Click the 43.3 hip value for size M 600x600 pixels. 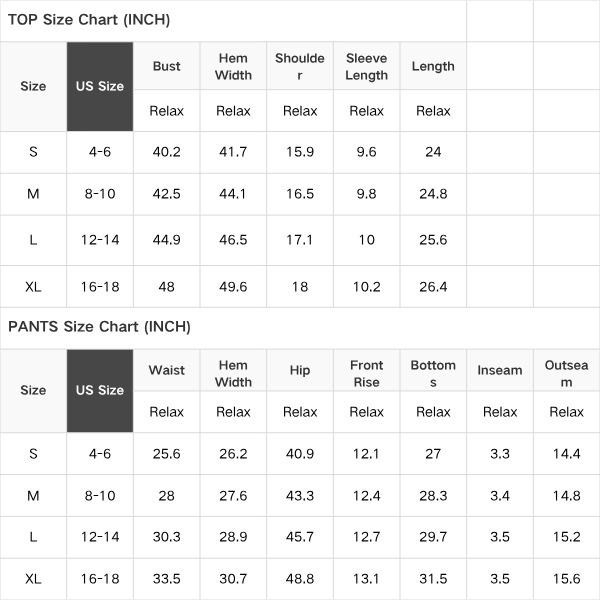(300, 496)
